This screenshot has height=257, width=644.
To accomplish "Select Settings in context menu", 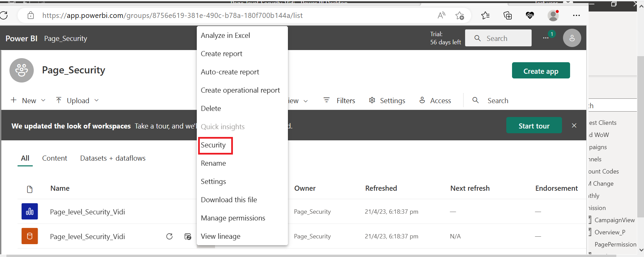I will coord(242,182).
